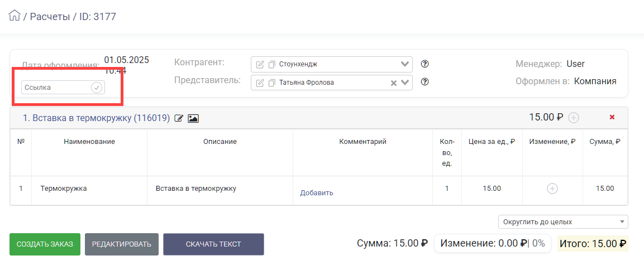644x270 pixels.
Task: Click the copy icon beside Стоунхендж
Action: (x=271, y=64)
